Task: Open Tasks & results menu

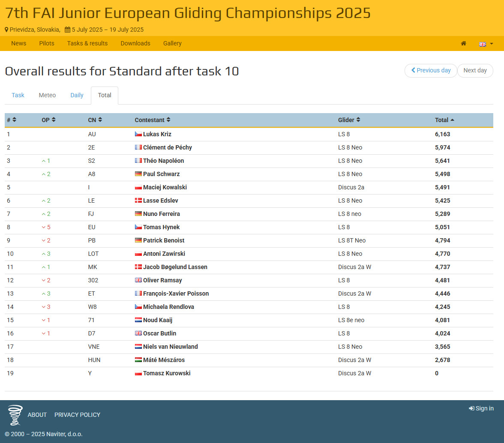Action: tap(87, 43)
